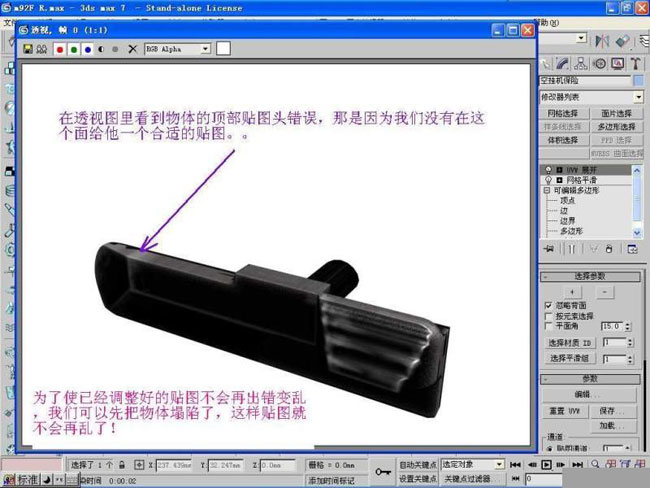This screenshot has height=488, width=650.
Task: Click the Align tool icon
Action: click(622, 41)
